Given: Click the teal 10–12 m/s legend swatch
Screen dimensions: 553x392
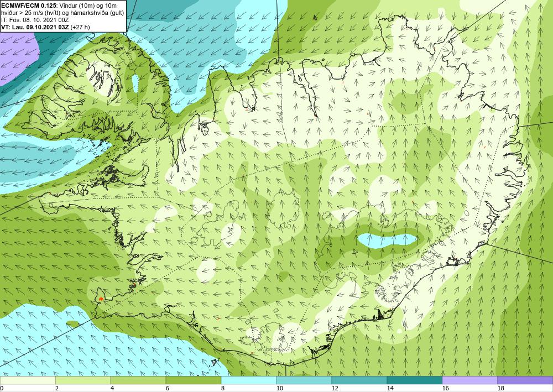Looking at the screenshot, I should (304, 380).
